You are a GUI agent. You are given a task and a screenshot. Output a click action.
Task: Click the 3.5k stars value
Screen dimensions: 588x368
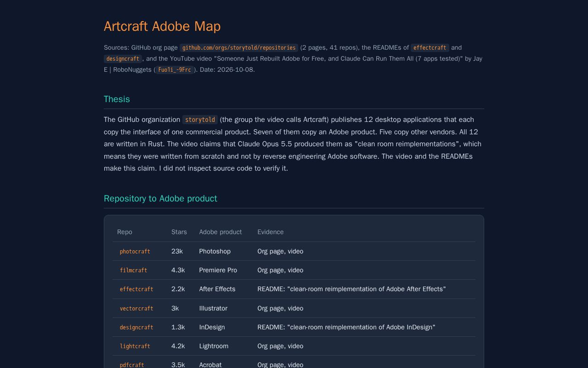178,365
